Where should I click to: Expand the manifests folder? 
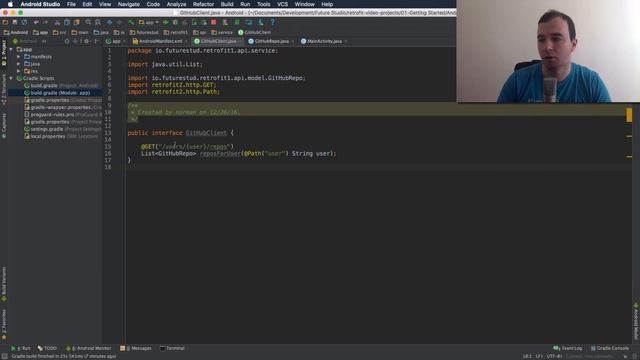click(x=18, y=57)
